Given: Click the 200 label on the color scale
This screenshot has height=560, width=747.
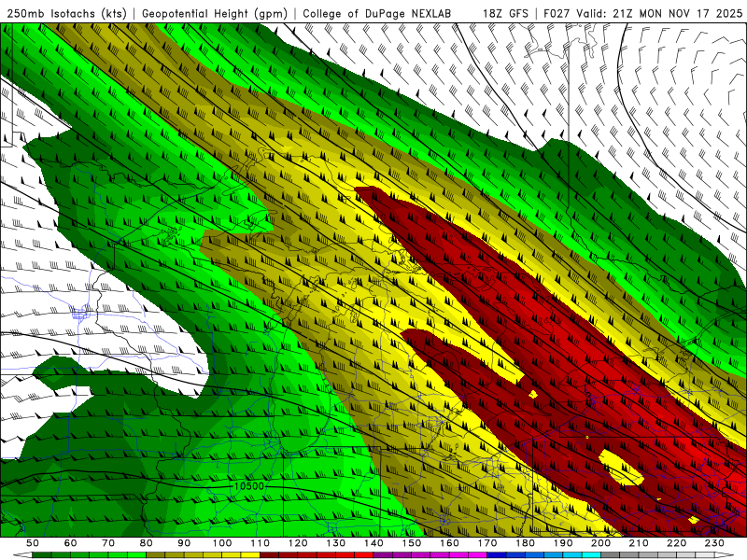Looking at the screenshot, I should pos(600,543).
